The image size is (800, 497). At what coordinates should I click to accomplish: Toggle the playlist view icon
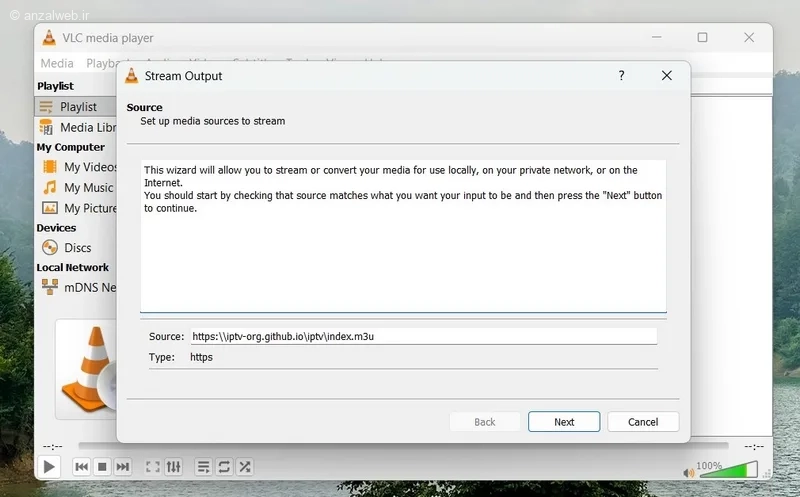[x=203, y=466]
